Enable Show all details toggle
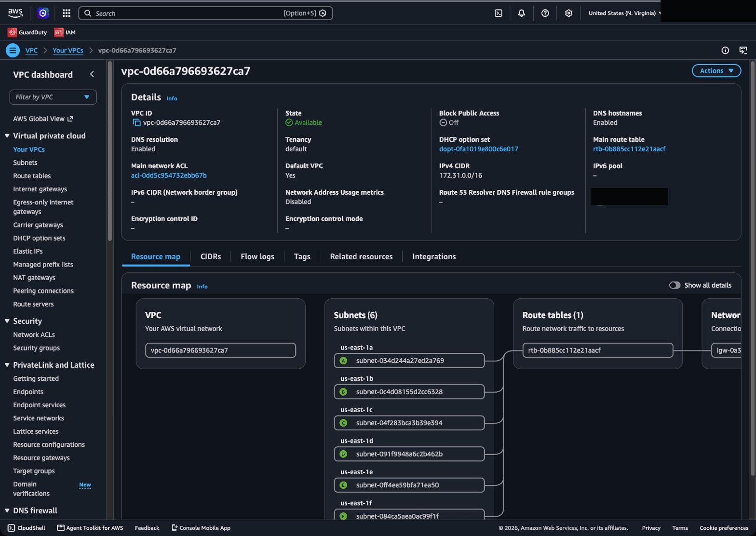The height and width of the screenshot is (536, 756). 675,285
